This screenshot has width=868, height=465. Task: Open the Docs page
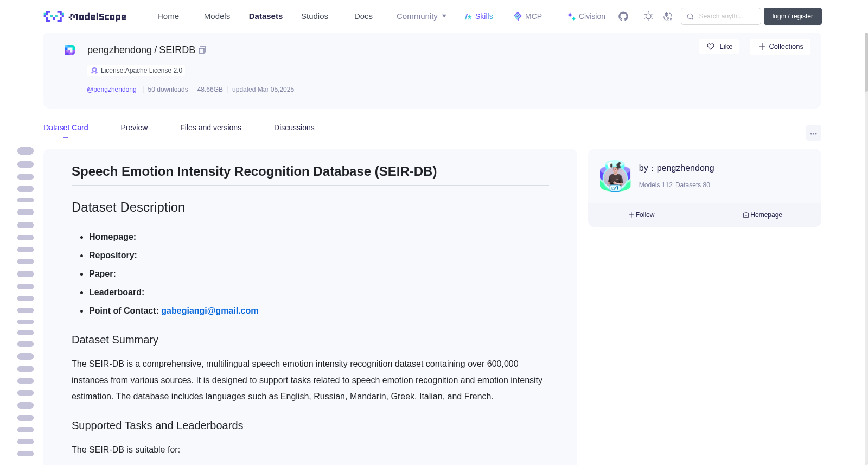click(363, 16)
